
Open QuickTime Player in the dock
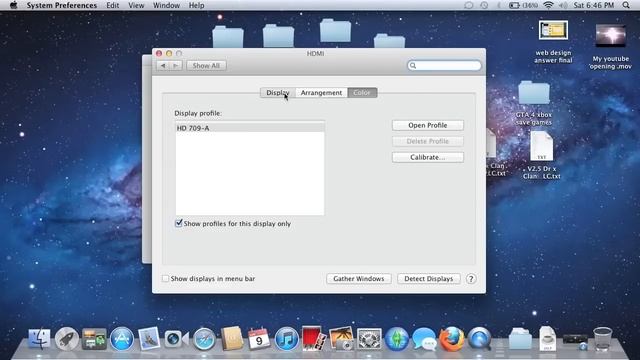(x=479, y=339)
